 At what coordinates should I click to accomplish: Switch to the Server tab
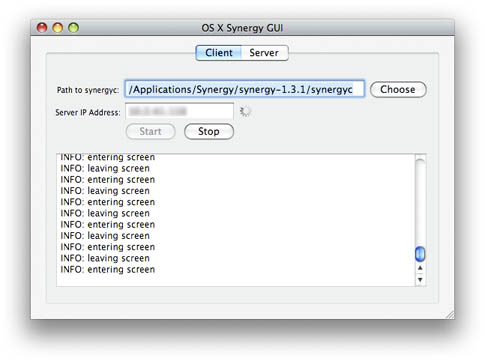pos(264,53)
